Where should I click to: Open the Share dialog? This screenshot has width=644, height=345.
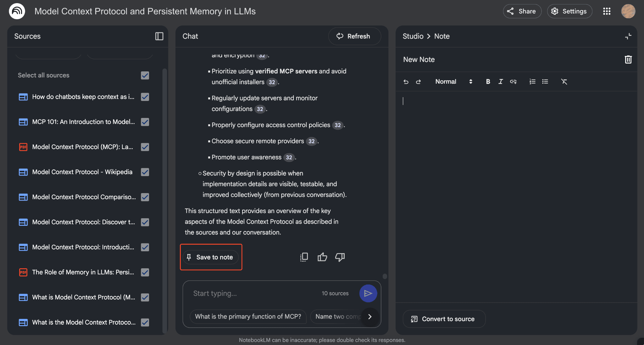tap(522, 11)
